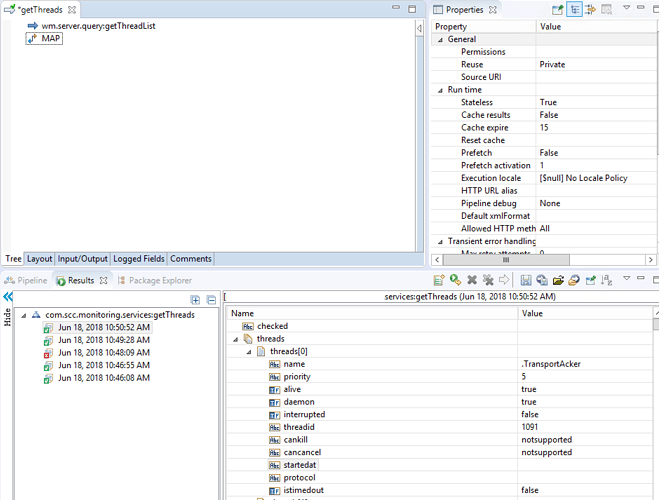The width and height of the screenshot is (659, 500).
Task: Click the globe-and-disk icon next to save
Action: pos(542,280)
